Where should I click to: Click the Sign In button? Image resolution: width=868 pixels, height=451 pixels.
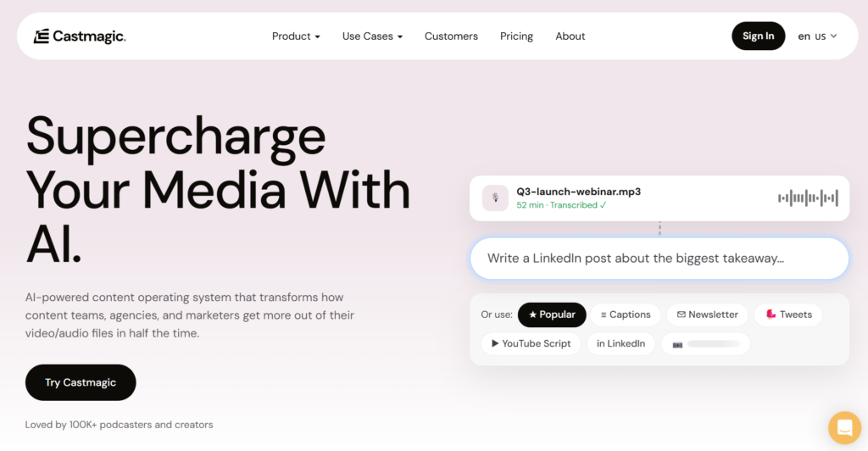point(758,36)
